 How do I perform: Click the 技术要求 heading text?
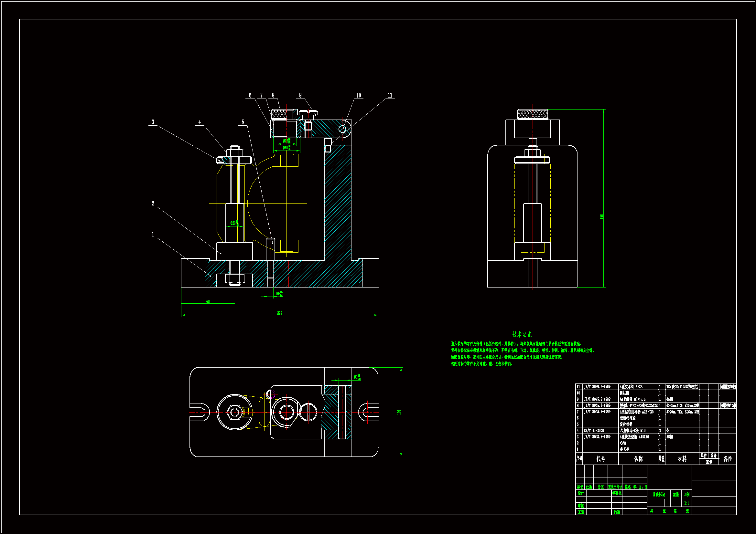pyautogui.click(x=522, y=334)
